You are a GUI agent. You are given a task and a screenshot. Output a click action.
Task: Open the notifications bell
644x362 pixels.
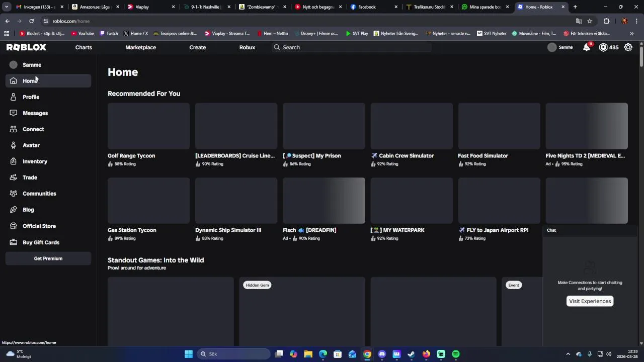coord(587,47)
